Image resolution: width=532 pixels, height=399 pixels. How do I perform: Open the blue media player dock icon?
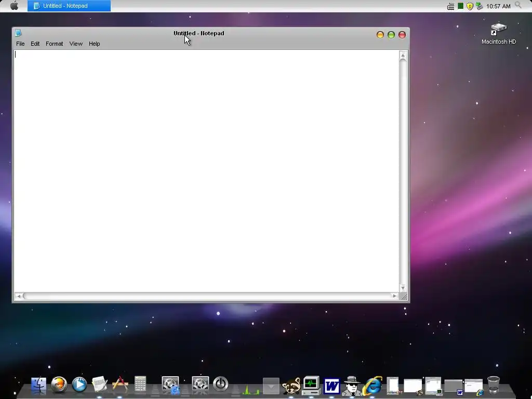tap(79, 385)
